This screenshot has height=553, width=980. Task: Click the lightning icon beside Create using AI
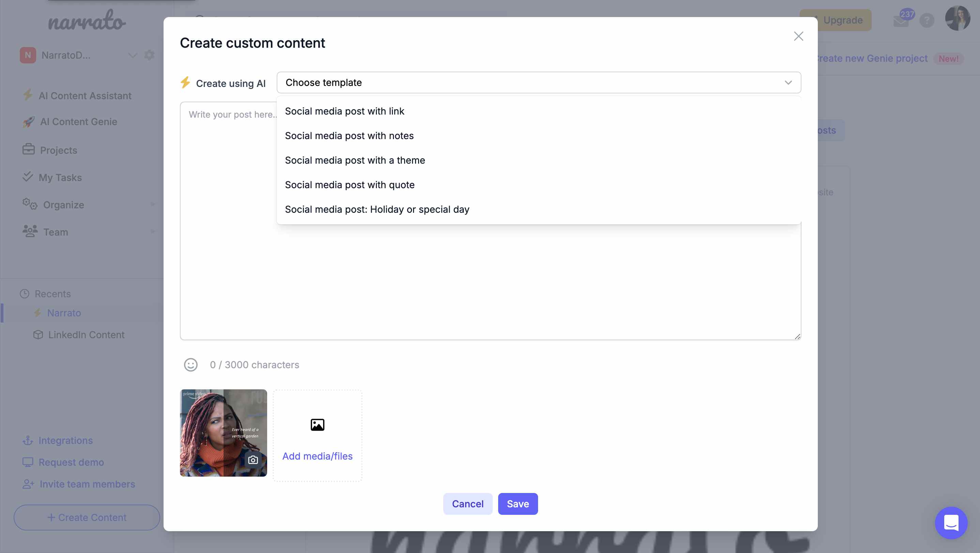185,82
